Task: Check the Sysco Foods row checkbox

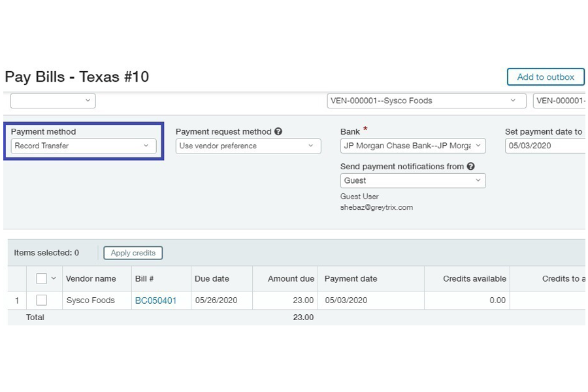Action: 42,301
